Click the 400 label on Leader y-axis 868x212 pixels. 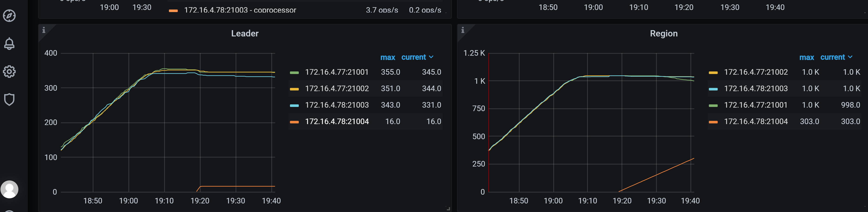[51, 53]
